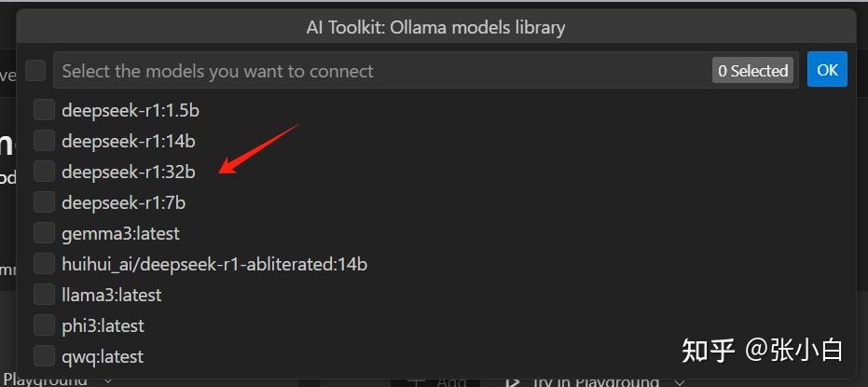Click the 0 Selected badge

point(752,71)
